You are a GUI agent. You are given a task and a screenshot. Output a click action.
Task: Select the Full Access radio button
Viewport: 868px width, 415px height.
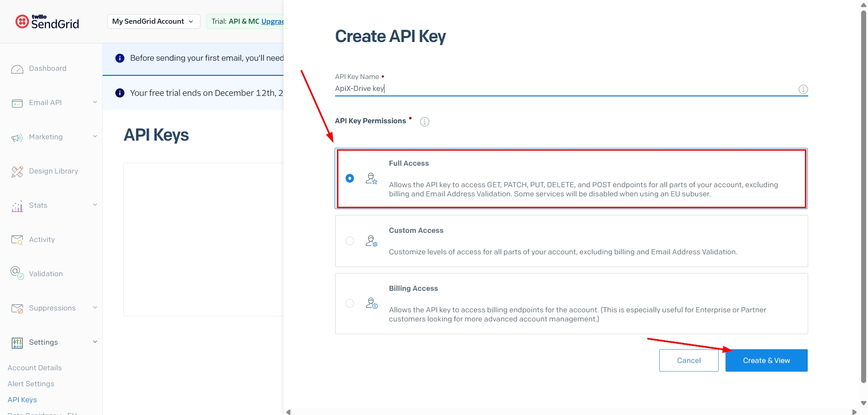[x=350, y=179]
